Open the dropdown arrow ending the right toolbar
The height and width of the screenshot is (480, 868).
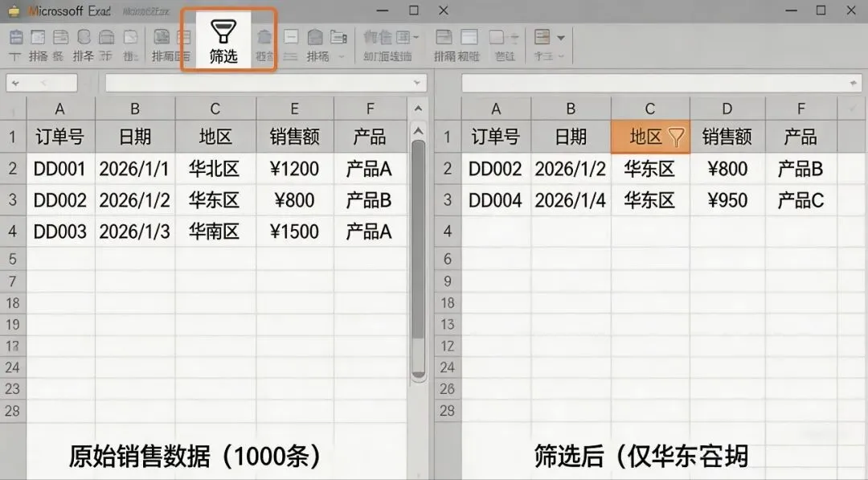click(561, 38)
